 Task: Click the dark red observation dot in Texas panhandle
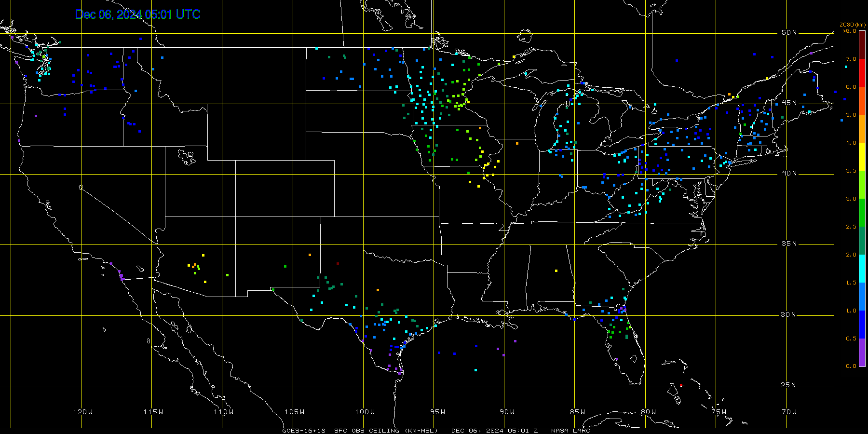click(x=338, y=264)
